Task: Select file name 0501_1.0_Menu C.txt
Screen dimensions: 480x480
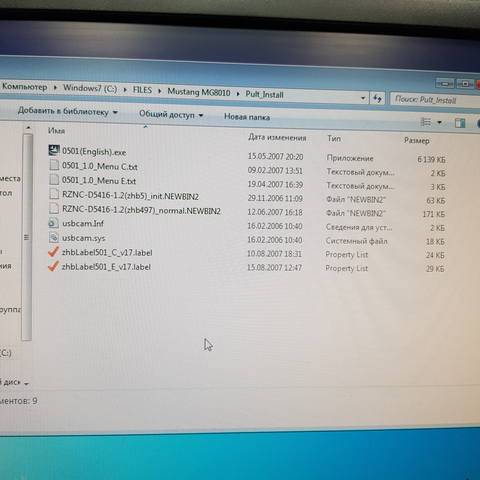Action: (x=100, y=166)
